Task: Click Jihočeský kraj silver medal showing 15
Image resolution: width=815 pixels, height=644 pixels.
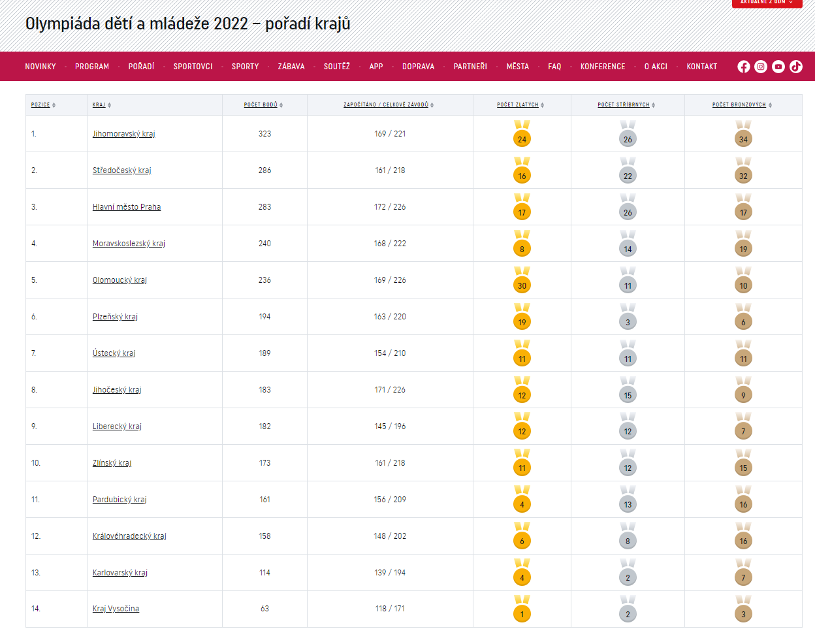Action: (628, 390)
